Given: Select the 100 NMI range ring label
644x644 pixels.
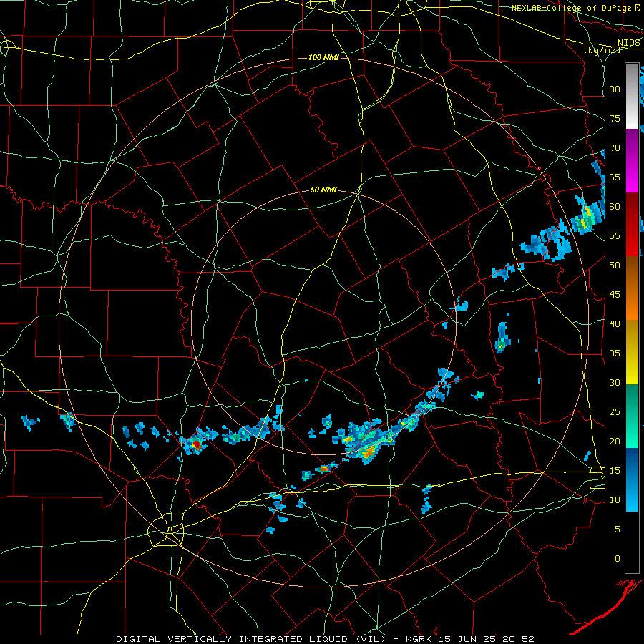Looking at the screenshot, I should tap(323, 57).
